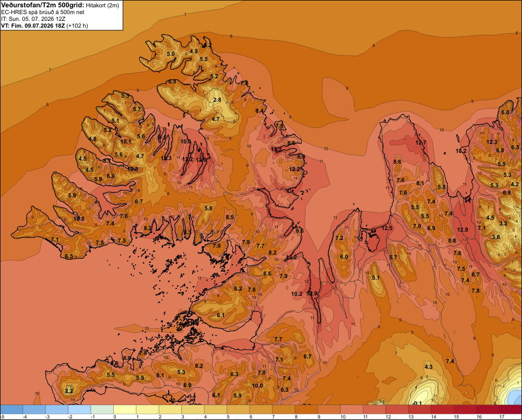Pick the tan legend swatch between 4 and 5
522x420 pixels.
point(216,410)
